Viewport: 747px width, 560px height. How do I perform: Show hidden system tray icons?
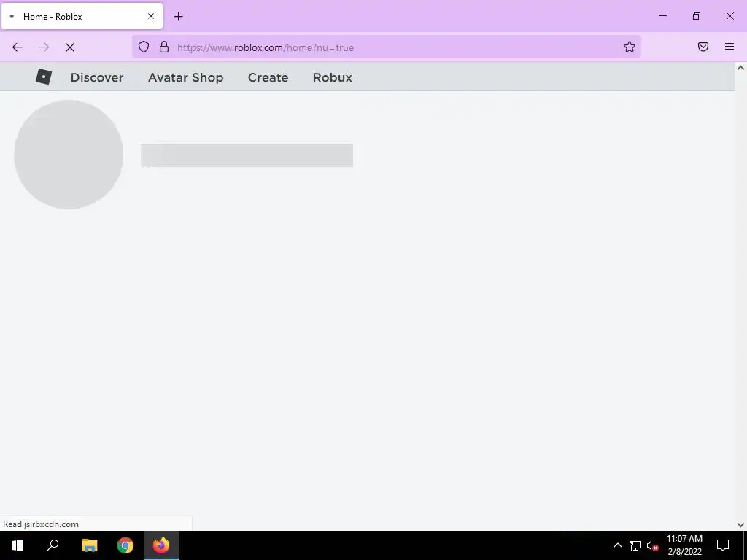(617, 545)
